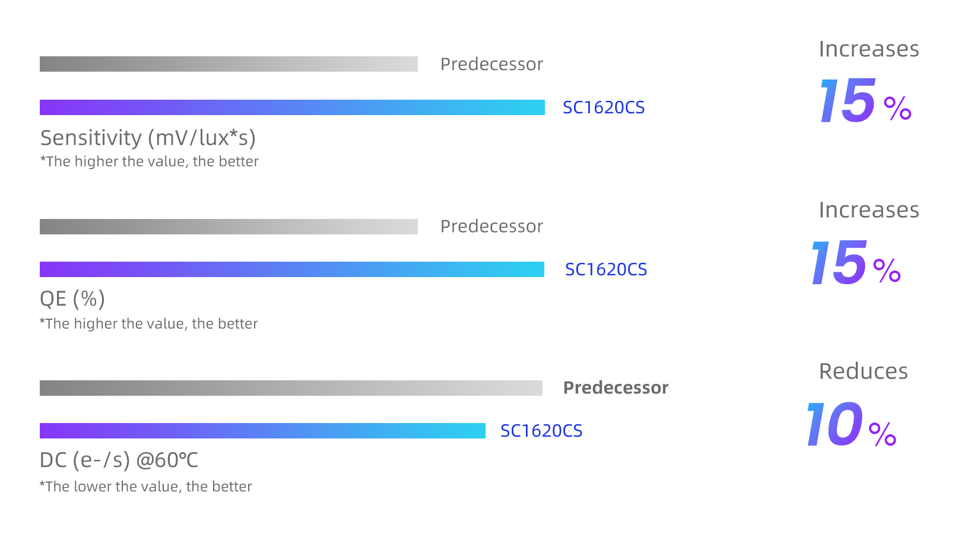Select the "Sensitivity (mV/lux*s)" heading

pyautogui.click(x=148, y=138)
